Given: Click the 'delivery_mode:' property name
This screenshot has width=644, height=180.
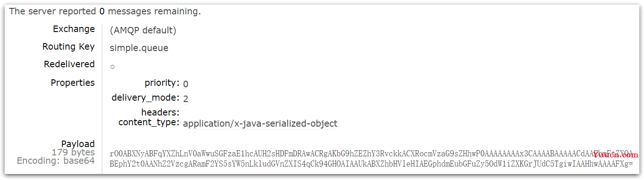Looking at the screenshot, I should click(x=146, y=97).
